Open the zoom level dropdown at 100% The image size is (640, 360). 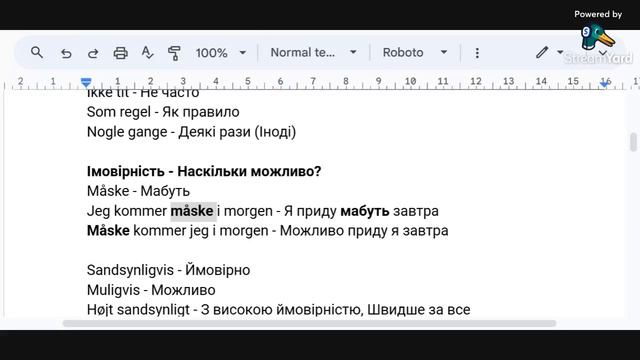(221, 53)
